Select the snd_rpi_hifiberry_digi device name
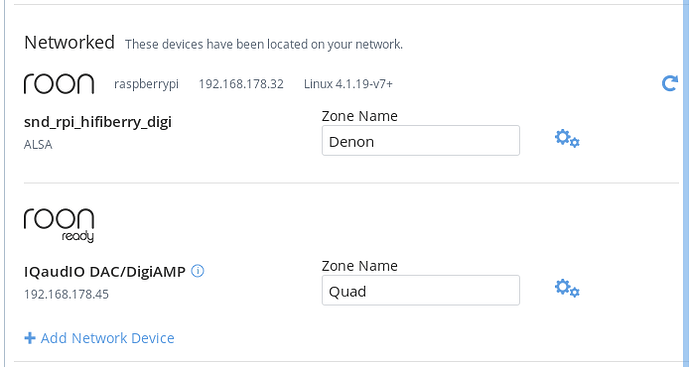The height and width of the screenshot is (367, 690). point(98,122)
